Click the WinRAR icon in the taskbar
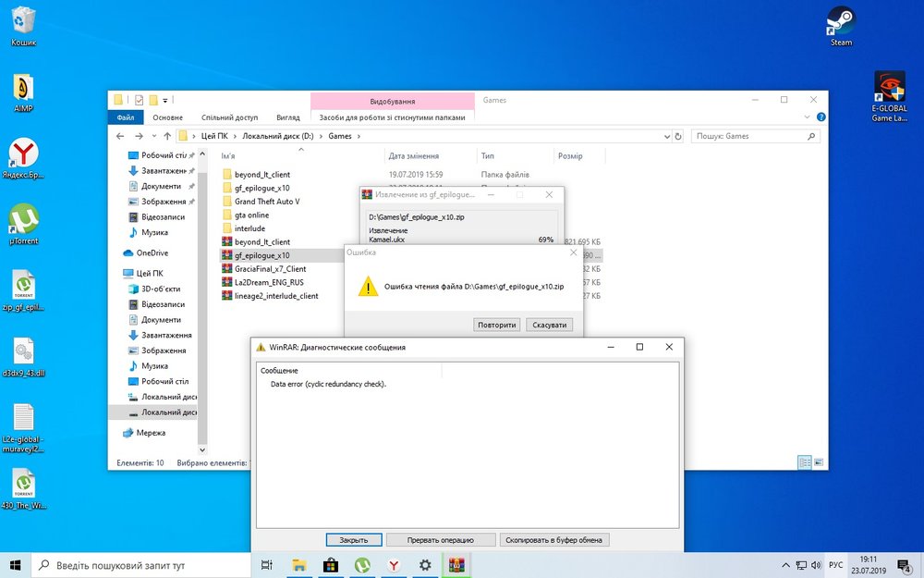The width and height of the screenshot is (924, 578). pyautogui.click(x=456, y=564)
